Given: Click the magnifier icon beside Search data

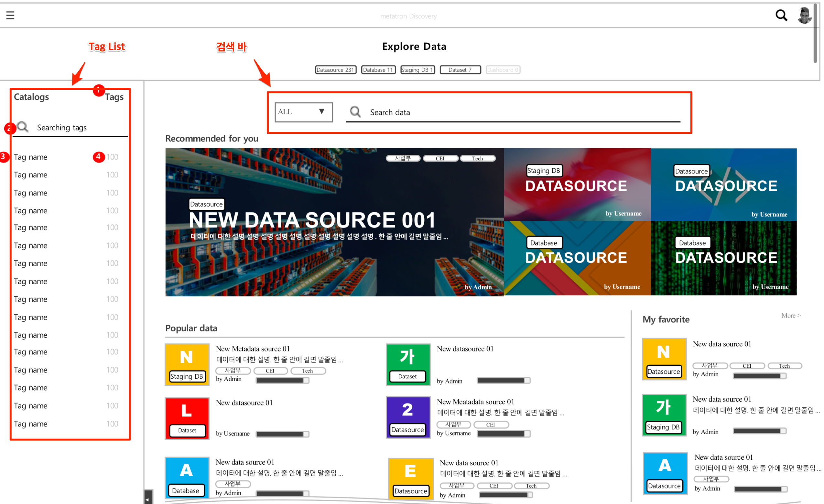Looking at the screenshot, I should (355, 111).
